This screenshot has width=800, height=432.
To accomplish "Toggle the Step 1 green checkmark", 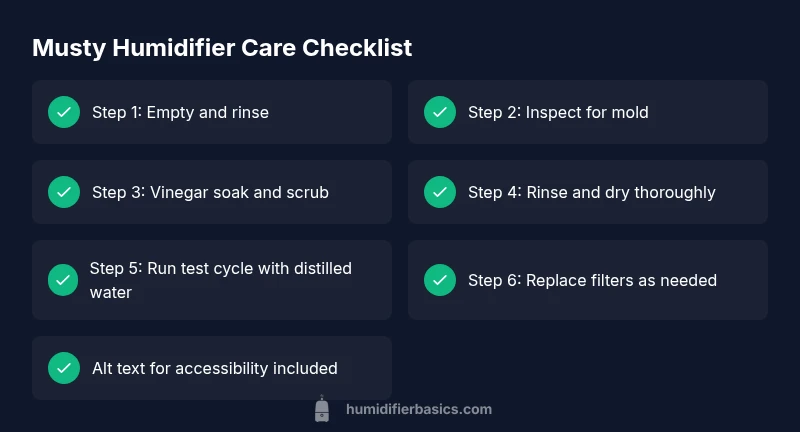I will point(64,112).
